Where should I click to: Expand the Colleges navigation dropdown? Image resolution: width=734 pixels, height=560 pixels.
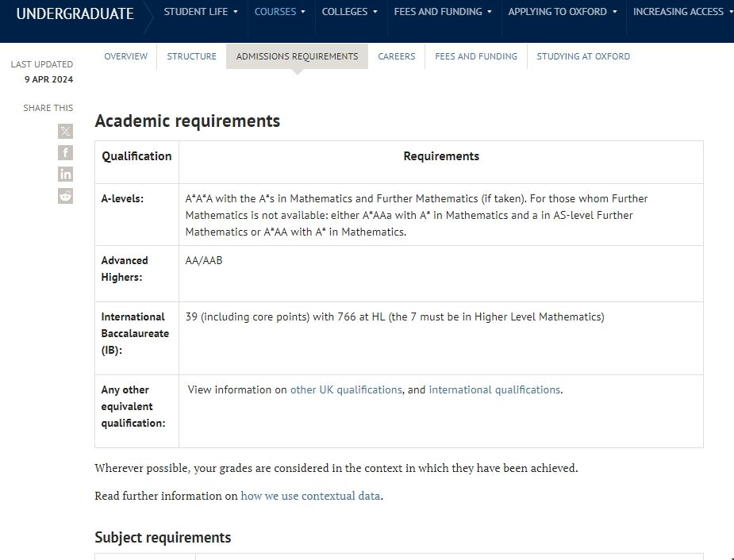click(349, 12)
